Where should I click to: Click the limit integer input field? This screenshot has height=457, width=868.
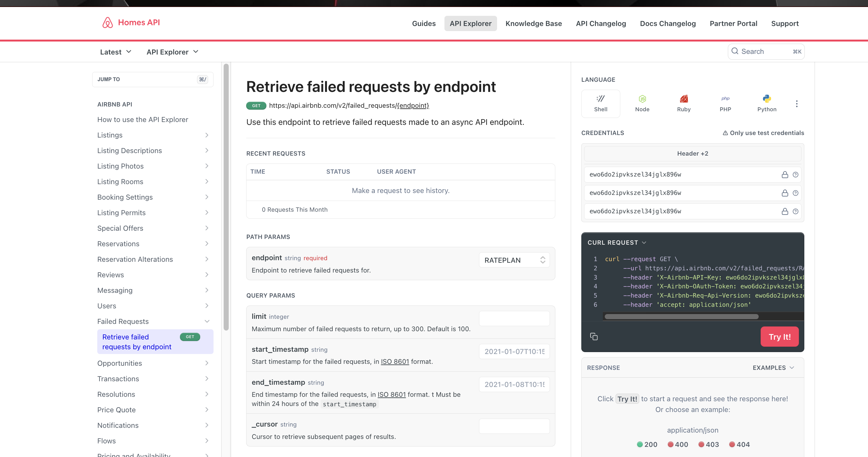tap(514, 319)
